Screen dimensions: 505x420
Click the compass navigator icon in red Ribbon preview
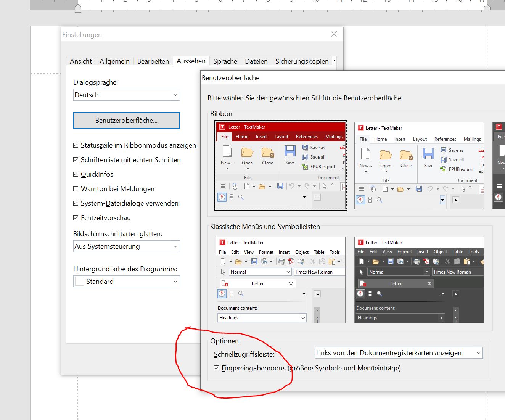pyautogui.click(x=222, y=197)
